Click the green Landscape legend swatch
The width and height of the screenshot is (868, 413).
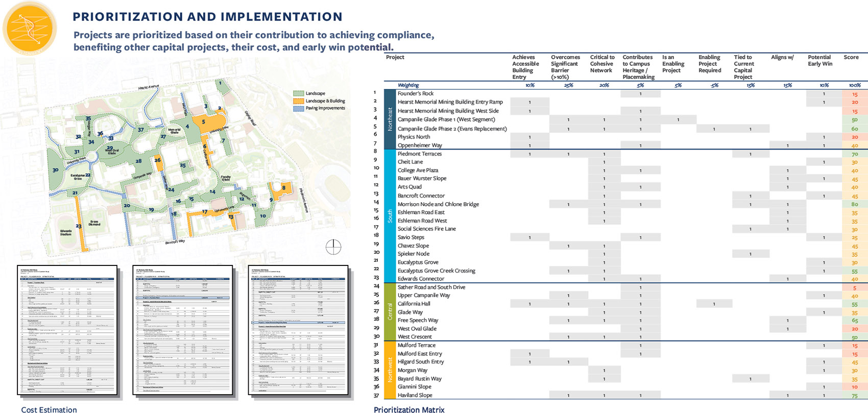[x=298, y=93]
